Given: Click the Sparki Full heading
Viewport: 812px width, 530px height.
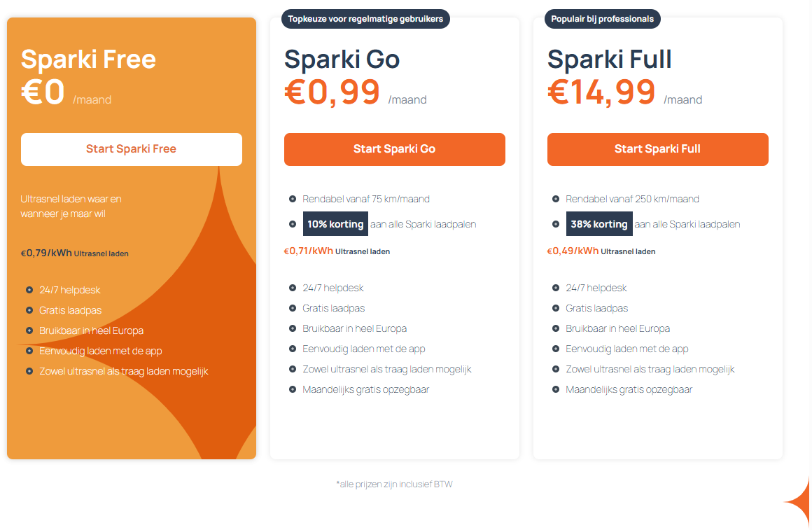Looking at the screenshot, I should point(609,60).
